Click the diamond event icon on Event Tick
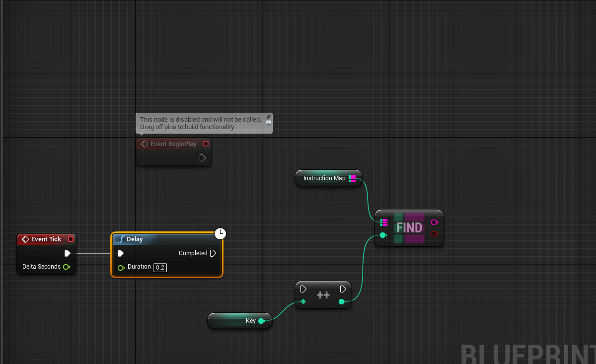 point(25,239)
